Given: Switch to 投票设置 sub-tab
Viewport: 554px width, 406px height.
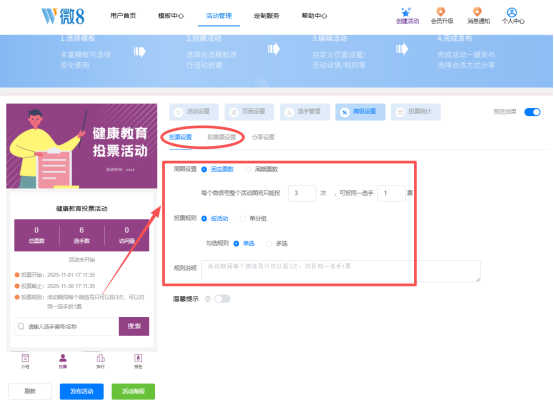Looking at the screenshot, I should coord(180,137).
